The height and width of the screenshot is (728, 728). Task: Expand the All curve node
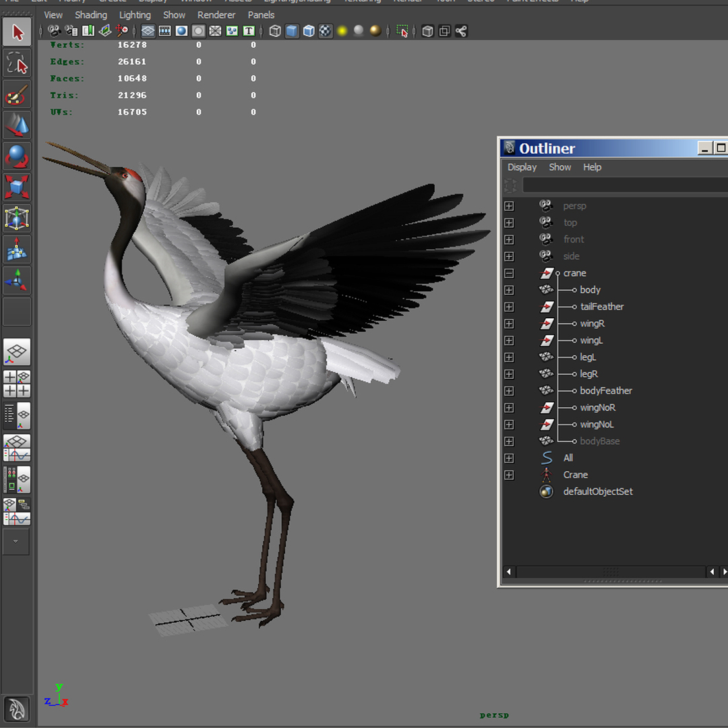pyautogui.click(x=510, y=458)
